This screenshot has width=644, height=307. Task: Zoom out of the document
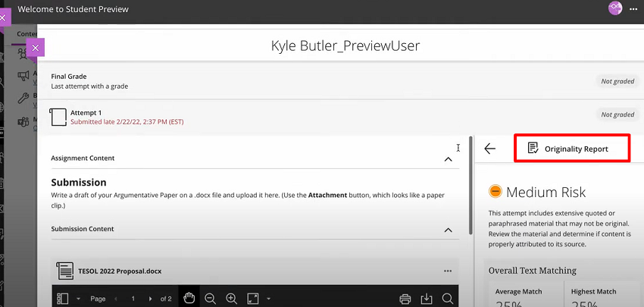[x=211, y=299]
